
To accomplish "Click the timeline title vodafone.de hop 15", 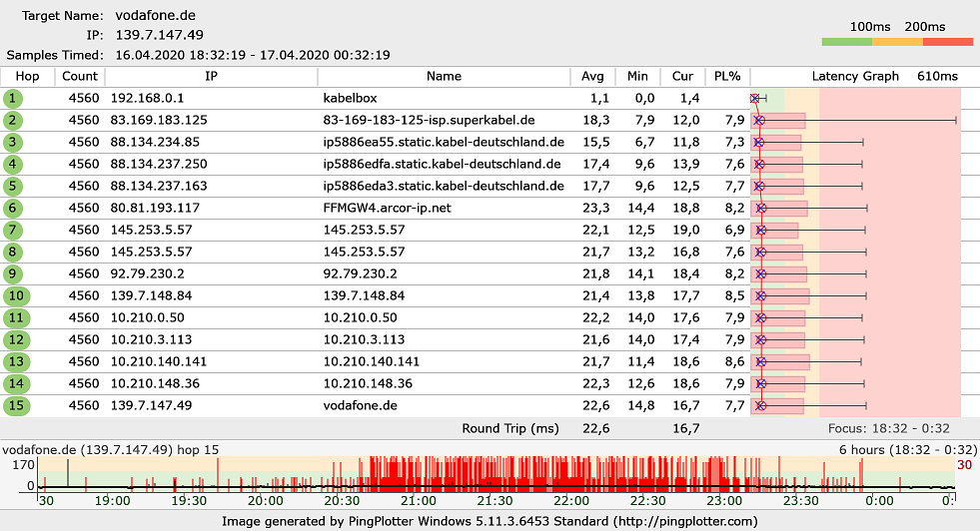I will coord(111,450).
